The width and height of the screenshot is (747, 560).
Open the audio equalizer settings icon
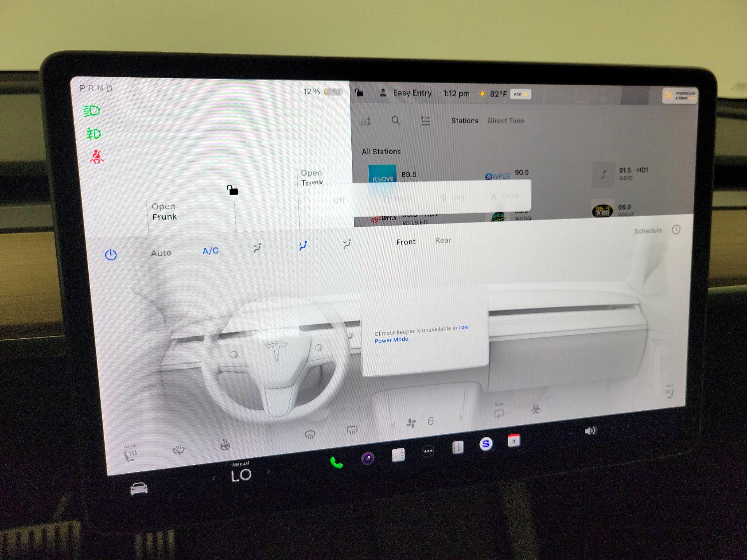[x=426, y=121]
